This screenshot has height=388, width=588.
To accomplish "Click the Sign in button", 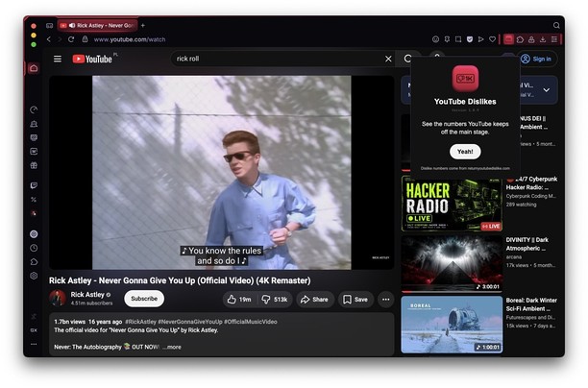I will (x=537, y=59).
